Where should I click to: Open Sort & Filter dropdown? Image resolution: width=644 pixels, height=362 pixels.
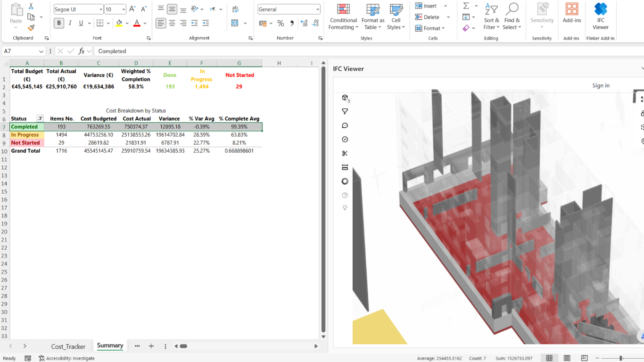(x=491, y=17)
